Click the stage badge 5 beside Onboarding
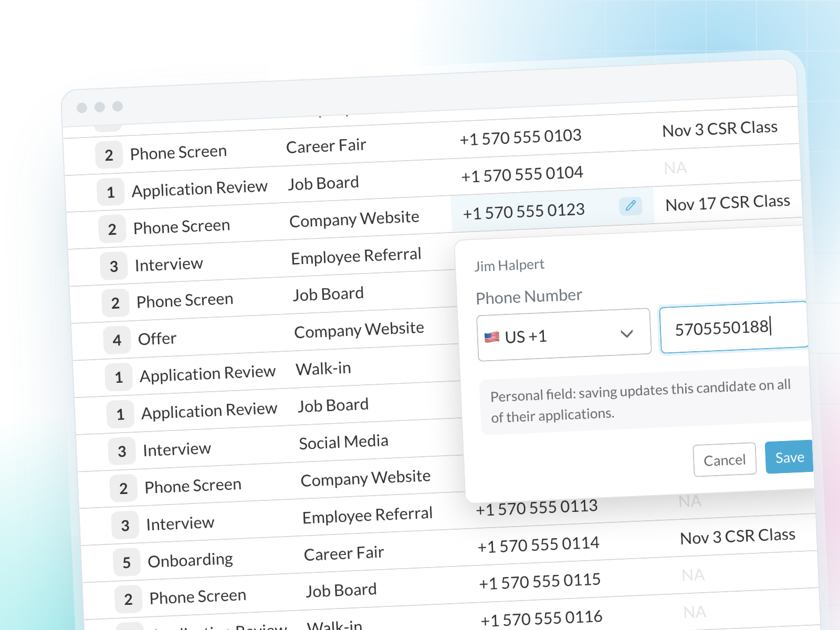Image resolution: width=840 pixels, height=630 pixels. click(x=127, y=563)
